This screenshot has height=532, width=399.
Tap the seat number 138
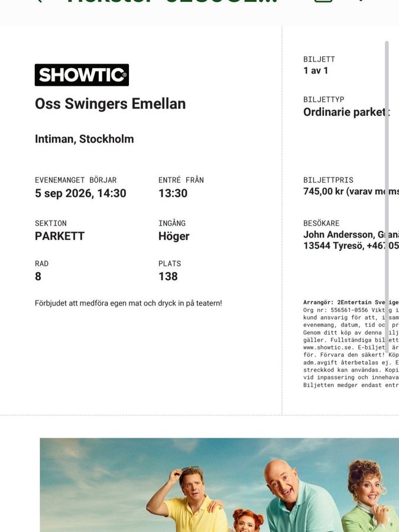click(x=168, y=277)
